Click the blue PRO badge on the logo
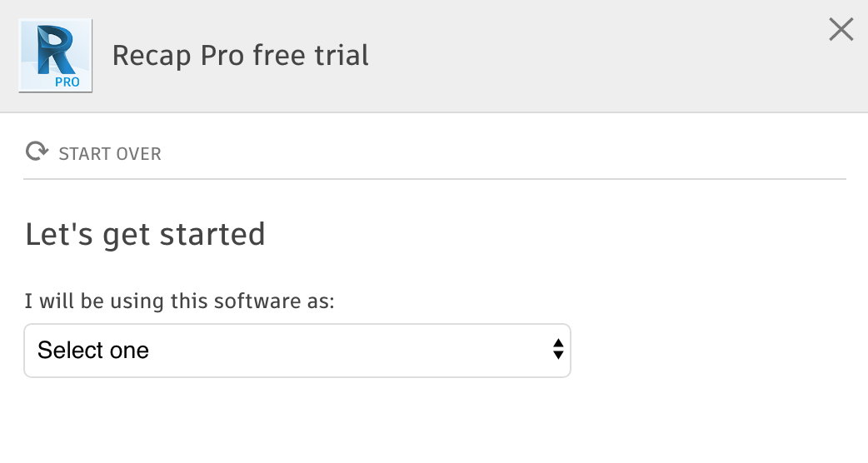The width and height of the screenshot is (868, 463). coord(67,82)
